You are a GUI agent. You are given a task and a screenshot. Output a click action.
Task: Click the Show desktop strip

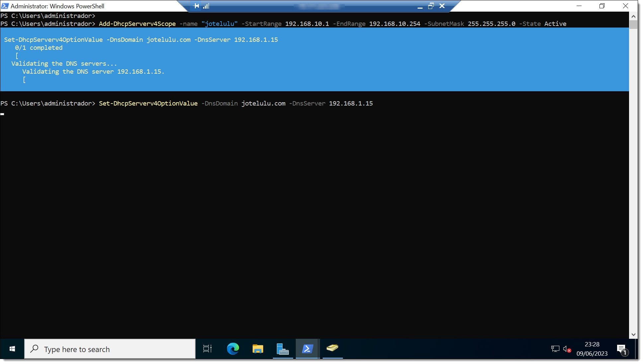[636, 349]
